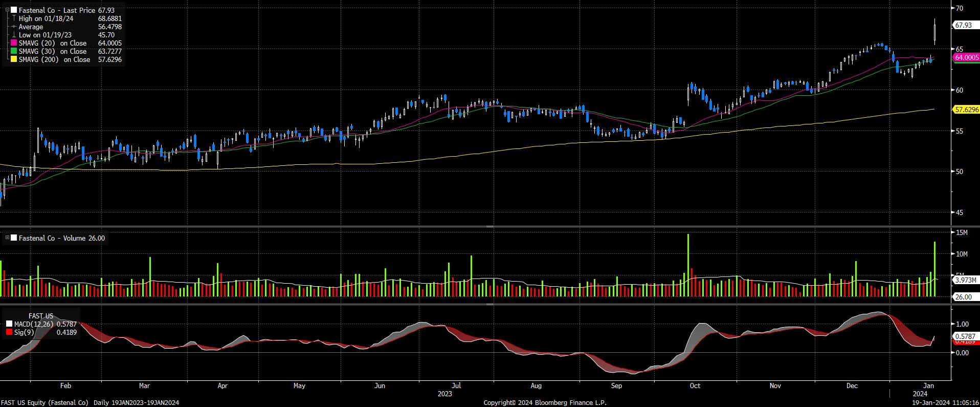Screen dimensions: 980x407
Task: Click the white Last Price color swatch
Action: pos(14,10)
